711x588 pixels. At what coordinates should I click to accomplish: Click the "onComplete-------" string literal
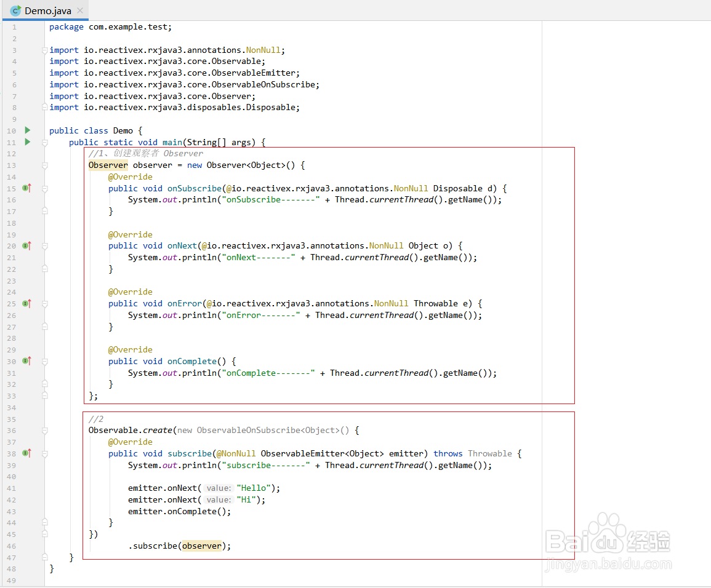268,373
